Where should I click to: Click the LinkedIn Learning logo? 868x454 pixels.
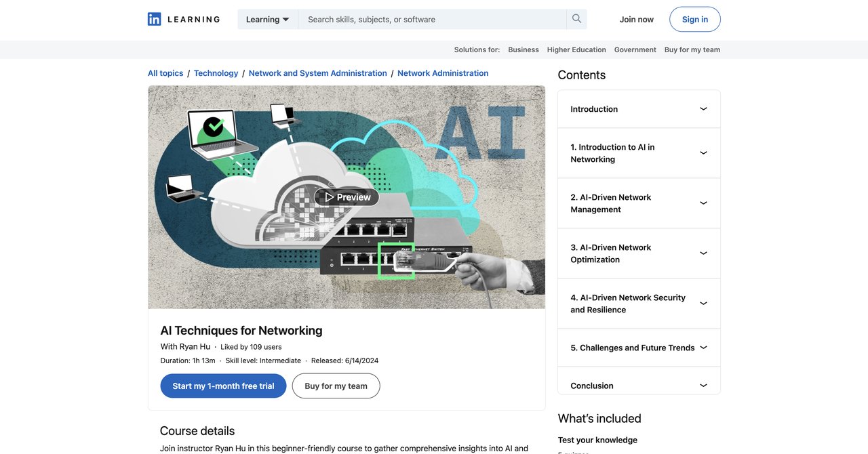pos(184,19)
